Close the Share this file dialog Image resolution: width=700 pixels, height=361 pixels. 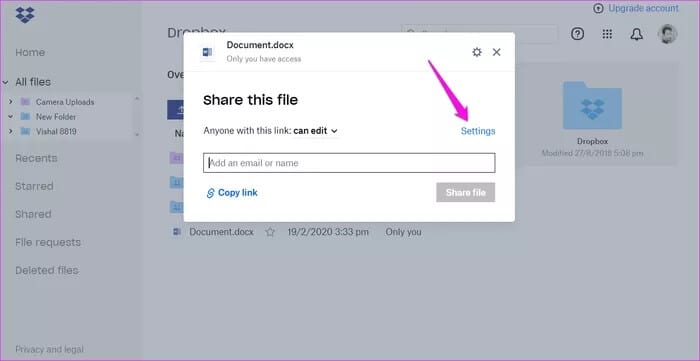click(496, 52)
